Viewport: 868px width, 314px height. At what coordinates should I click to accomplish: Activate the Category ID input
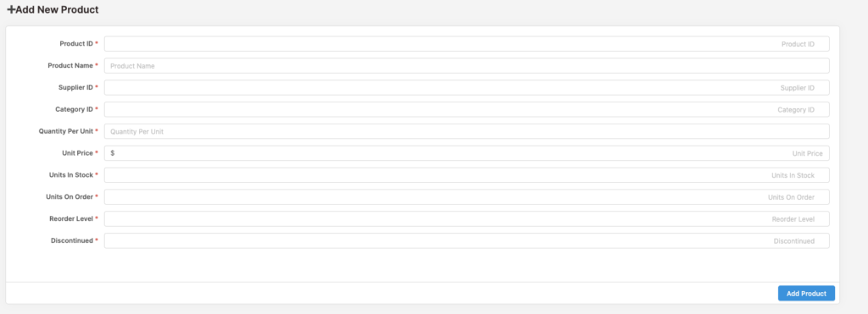point(467,109)
